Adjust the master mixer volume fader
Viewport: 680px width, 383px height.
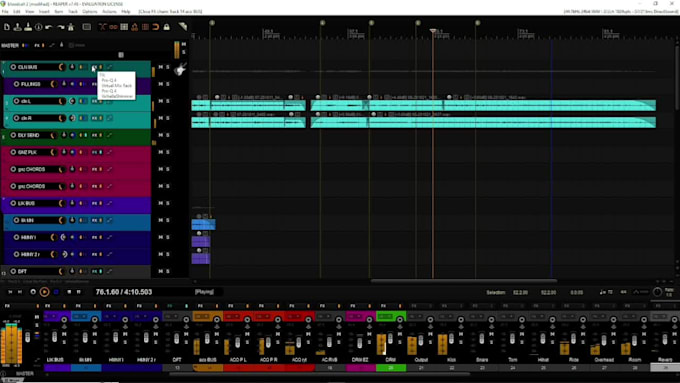[x=28, y=336]
